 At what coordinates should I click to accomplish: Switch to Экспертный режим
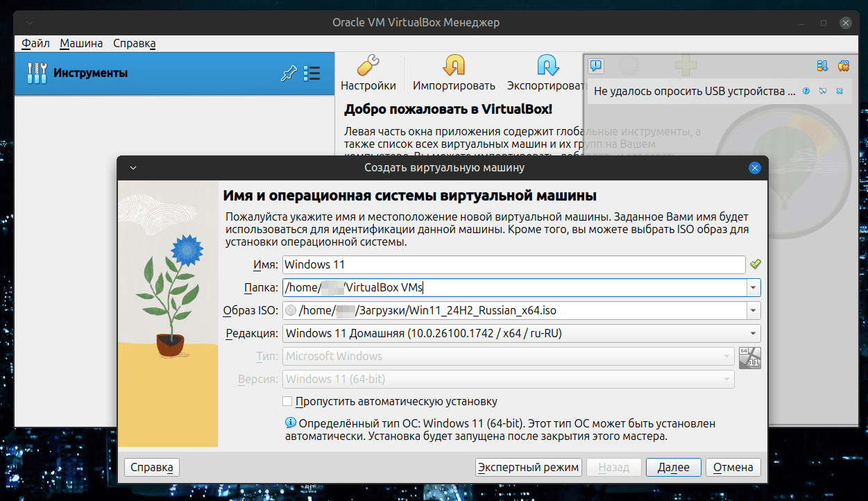[529, 467]
